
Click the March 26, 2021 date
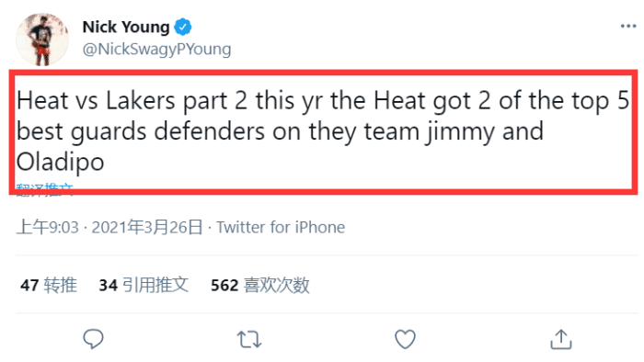pos(147,227)
